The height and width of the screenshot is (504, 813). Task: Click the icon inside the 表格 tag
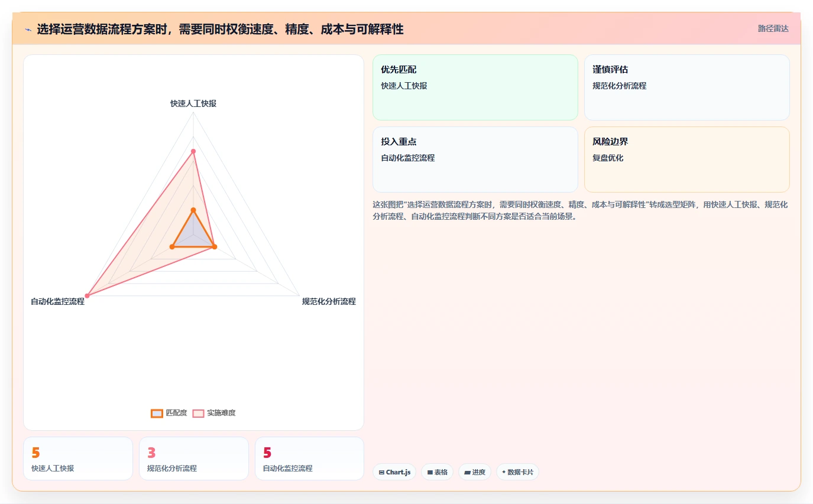pos(430,473)
